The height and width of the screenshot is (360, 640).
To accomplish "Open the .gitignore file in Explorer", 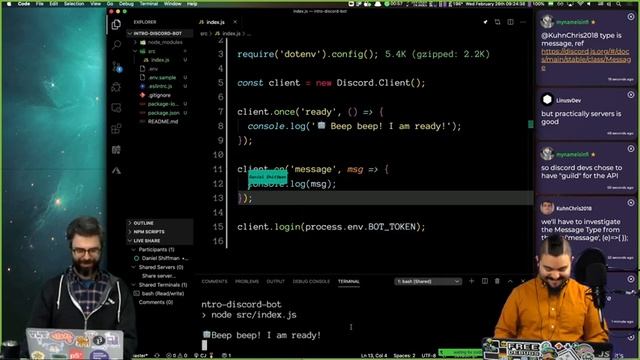I will 159,96.
